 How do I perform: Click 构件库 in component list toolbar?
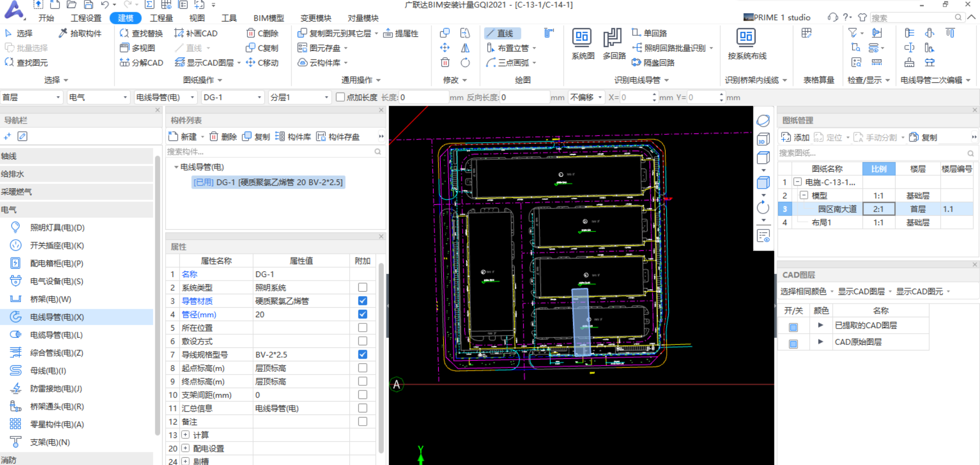tap(293, 137)
